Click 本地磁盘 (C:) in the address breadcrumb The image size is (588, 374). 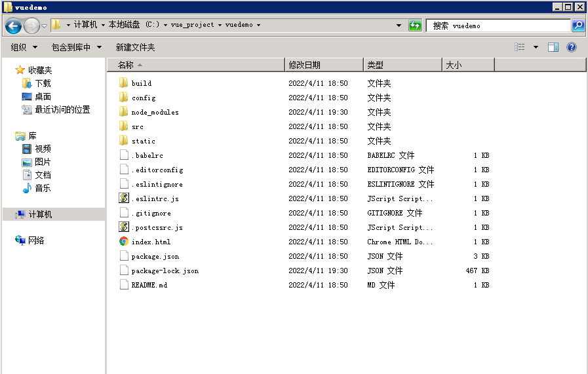click(134, 25)
